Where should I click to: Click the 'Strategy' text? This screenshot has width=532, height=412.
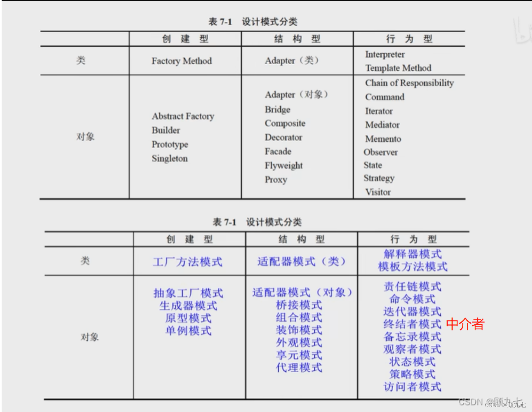point(379,179)
